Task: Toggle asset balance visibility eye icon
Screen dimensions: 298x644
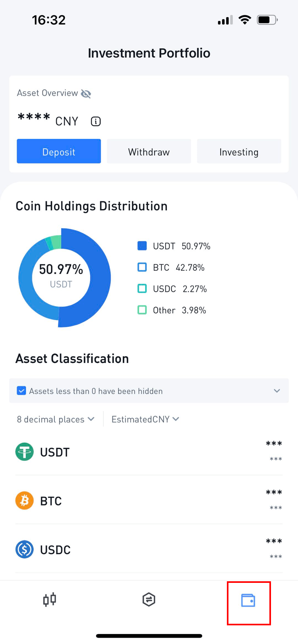Action: [x=86, y=94]
